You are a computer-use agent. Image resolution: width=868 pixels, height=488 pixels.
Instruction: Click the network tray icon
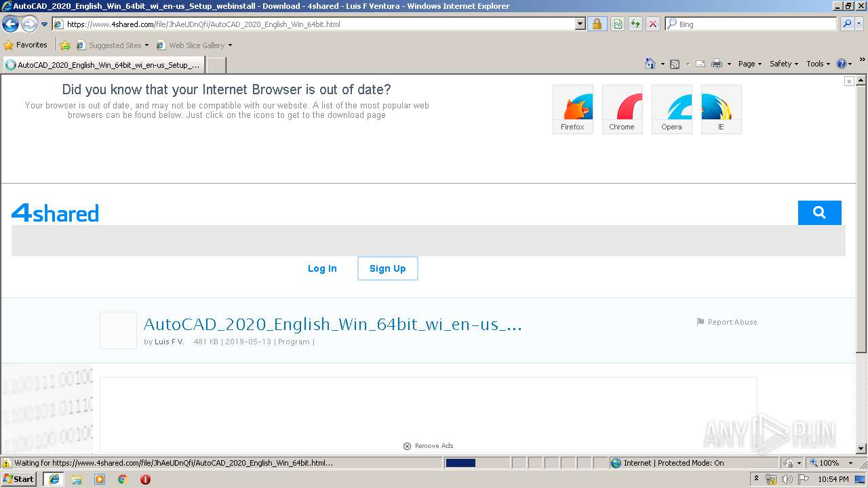coord(771,479)
